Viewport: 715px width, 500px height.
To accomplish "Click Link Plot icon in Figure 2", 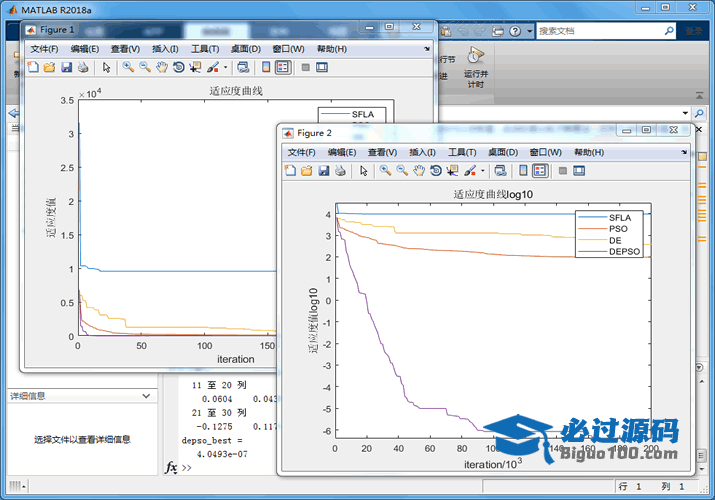I will [x=500, y=171].
